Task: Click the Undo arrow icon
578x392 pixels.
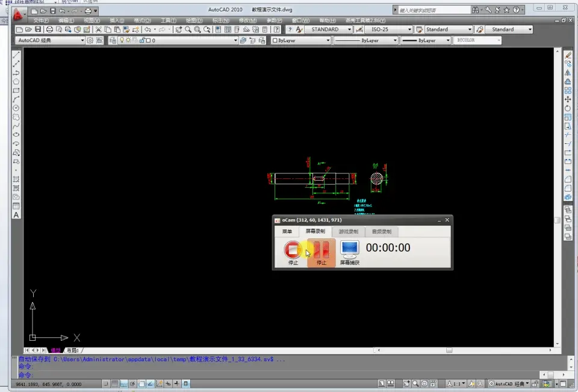Action: click(148, 30)
